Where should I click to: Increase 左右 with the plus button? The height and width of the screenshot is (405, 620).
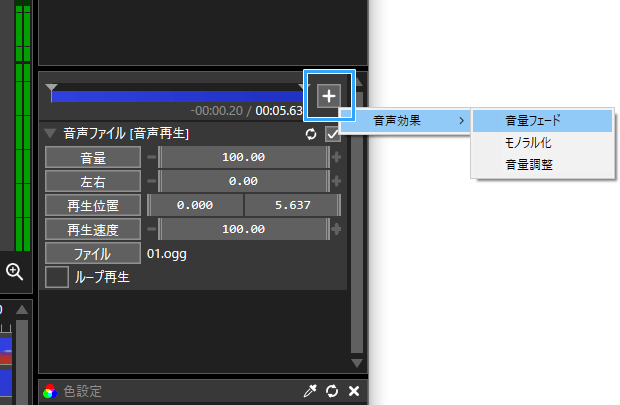point(336,182)
